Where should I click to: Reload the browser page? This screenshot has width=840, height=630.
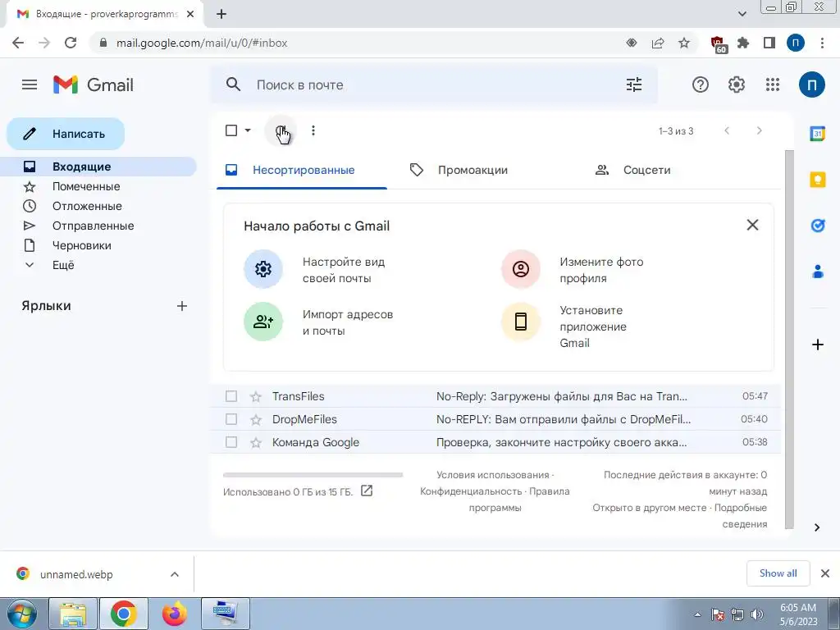tap(71, 43)
